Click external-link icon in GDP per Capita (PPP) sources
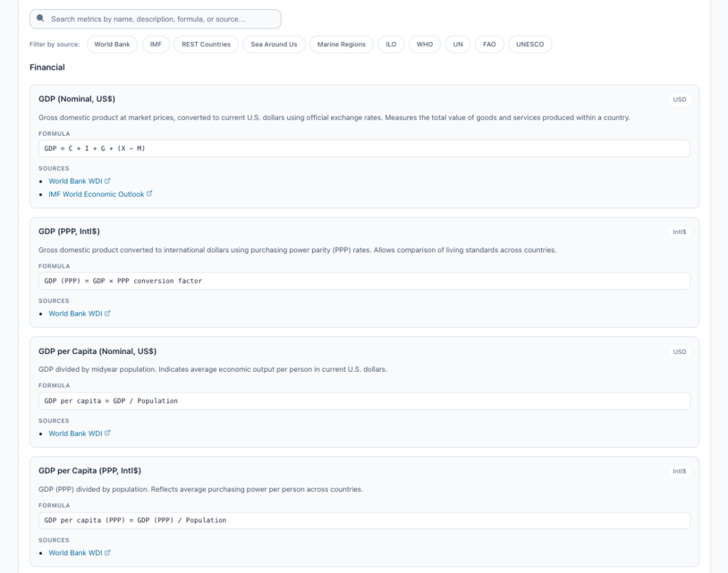The width and height of the screenshot is (728, 573). (x=107, y=553)
